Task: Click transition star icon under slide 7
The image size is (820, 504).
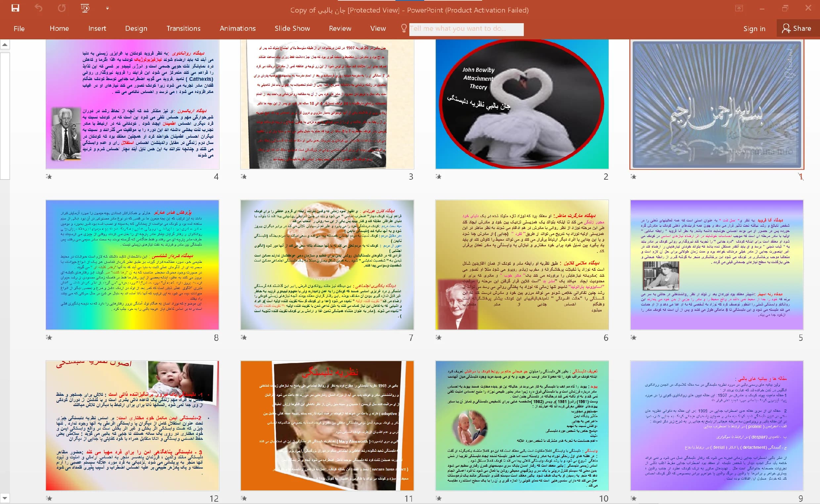Action: [244, 338]
